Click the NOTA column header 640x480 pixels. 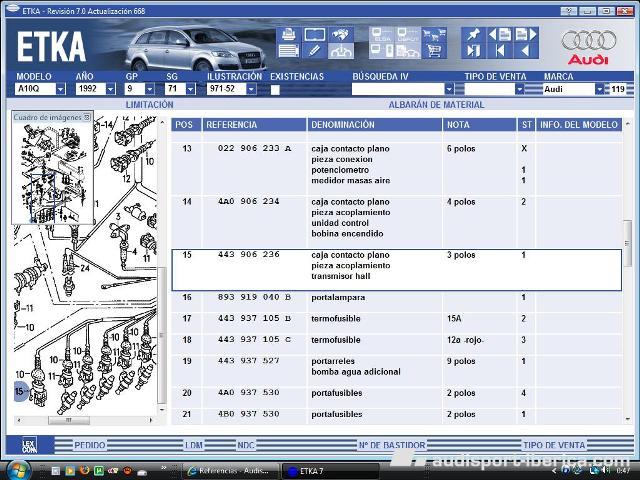[x=479, y=125]
